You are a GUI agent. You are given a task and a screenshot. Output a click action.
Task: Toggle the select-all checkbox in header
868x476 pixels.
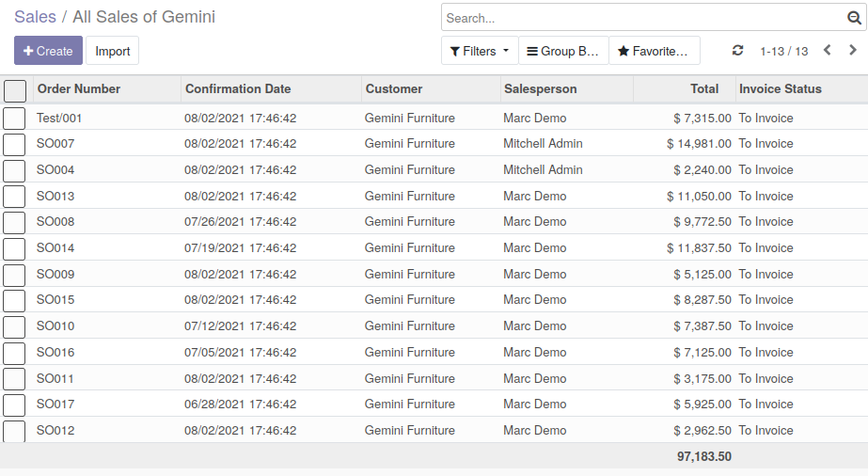tap(15, 90)
